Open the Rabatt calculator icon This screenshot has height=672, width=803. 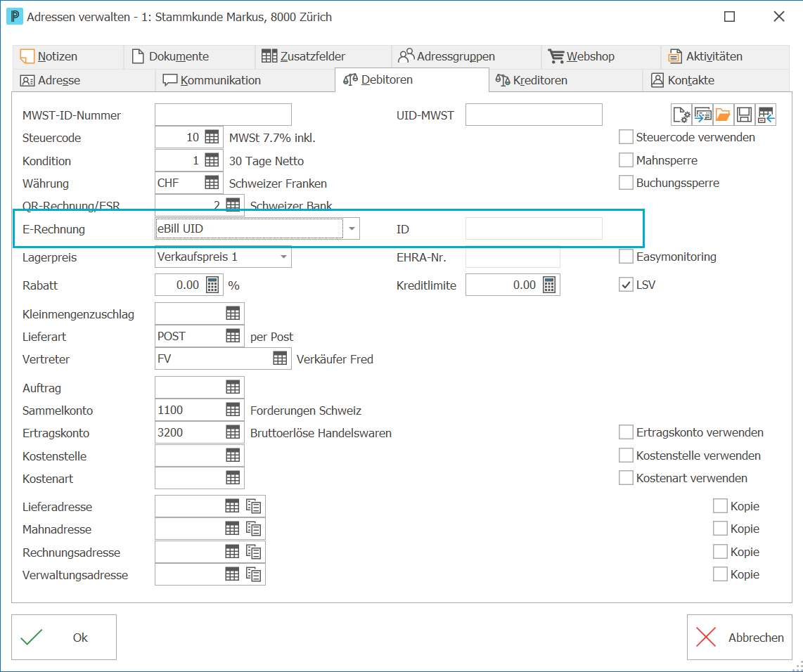click(x=212, y=285)
